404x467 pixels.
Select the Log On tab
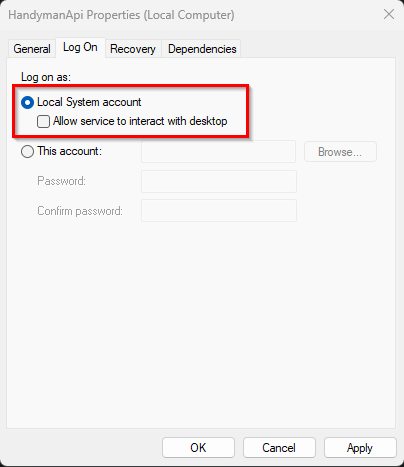point(80,47)
